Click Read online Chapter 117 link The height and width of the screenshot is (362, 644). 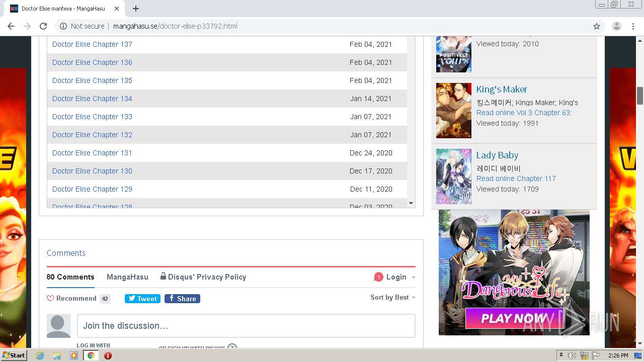[x=516, y=178]
